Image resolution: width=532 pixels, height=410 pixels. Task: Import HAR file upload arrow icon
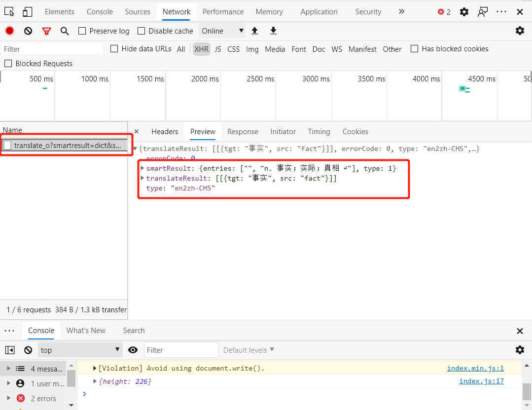255,31
